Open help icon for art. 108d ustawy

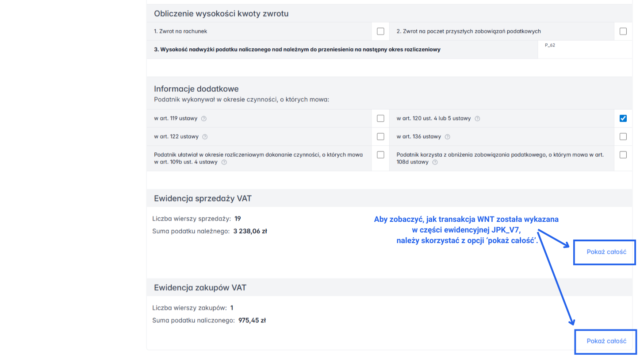click(435, 162)
